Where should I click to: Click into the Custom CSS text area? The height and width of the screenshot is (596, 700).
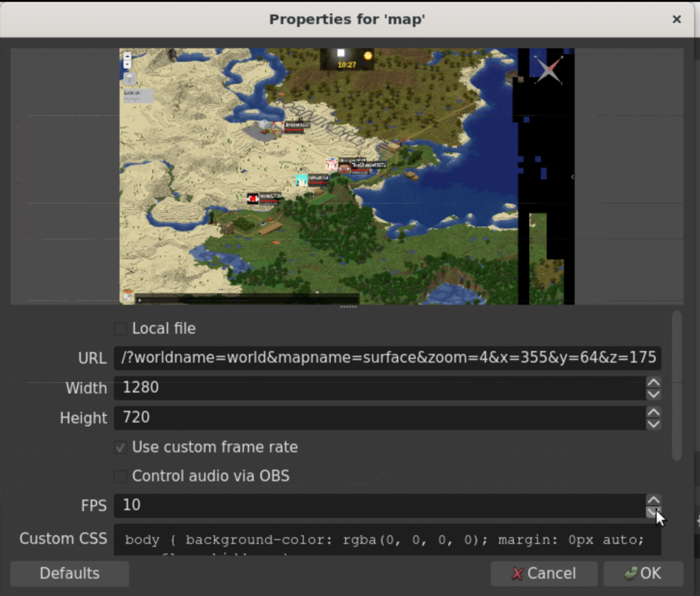[387, 540]
